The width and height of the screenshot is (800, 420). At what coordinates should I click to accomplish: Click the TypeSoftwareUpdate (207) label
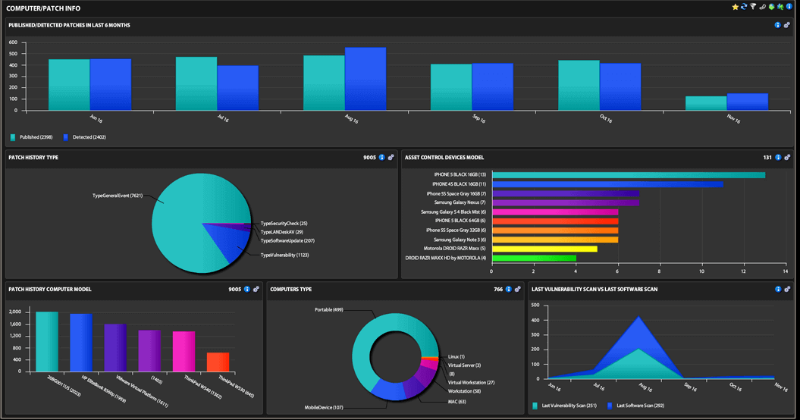(x=288, y=240)
